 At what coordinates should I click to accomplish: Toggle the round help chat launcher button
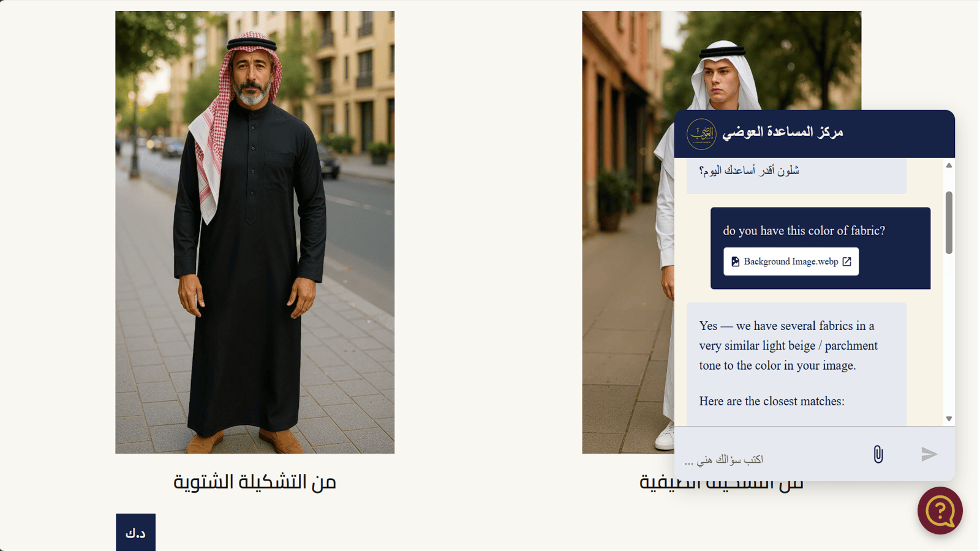pos(940,511)
